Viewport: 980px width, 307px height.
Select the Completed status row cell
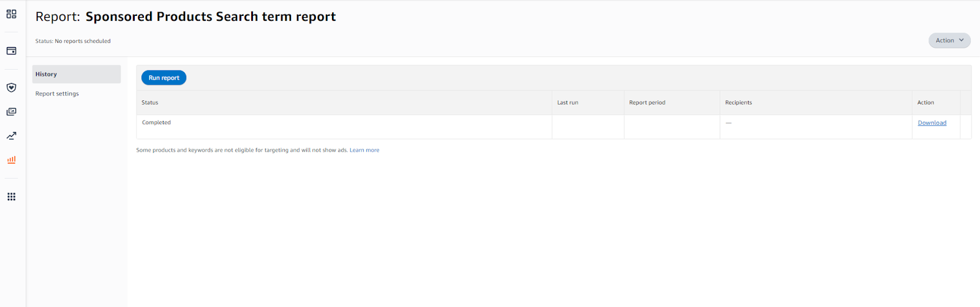156,123
